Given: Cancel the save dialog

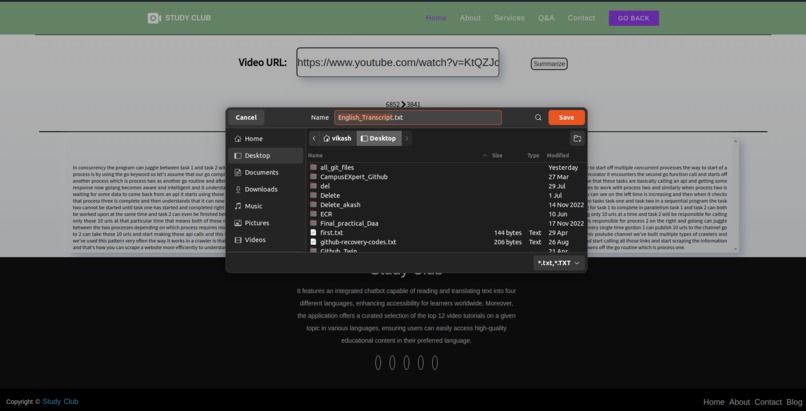Looking at the screenshot, I should tap(246, 118).
